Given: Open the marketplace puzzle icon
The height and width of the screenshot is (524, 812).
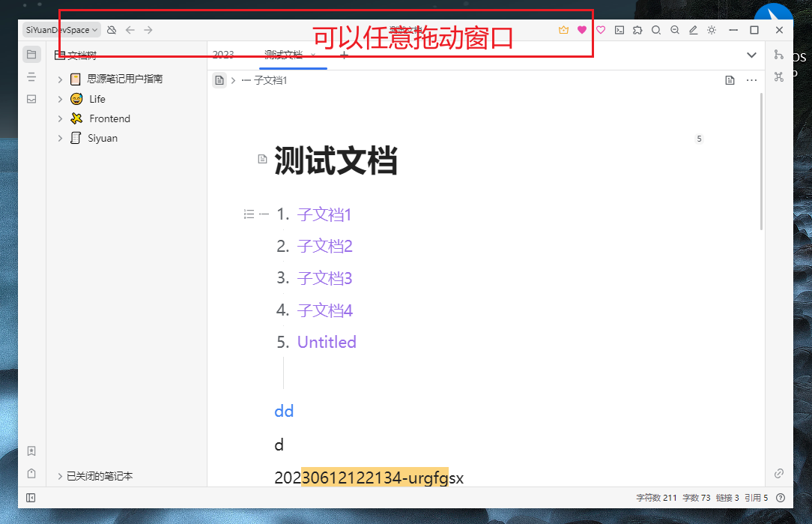Looking at the screenshot, I should (637, 30).
